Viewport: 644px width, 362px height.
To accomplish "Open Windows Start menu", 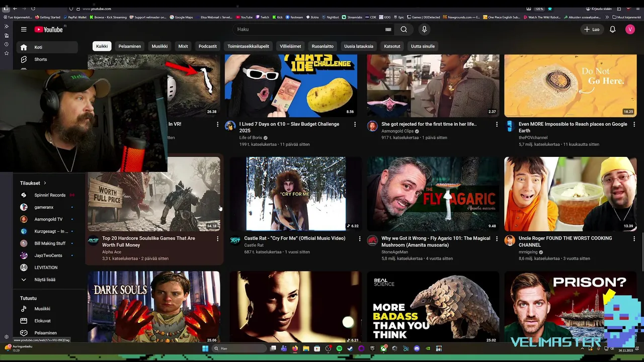I will point(205,348).
